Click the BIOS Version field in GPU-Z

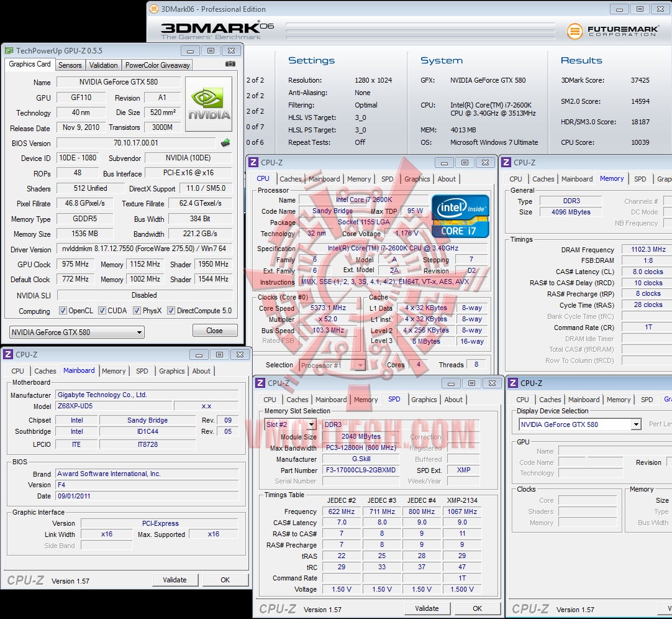[x=136, y=143]
